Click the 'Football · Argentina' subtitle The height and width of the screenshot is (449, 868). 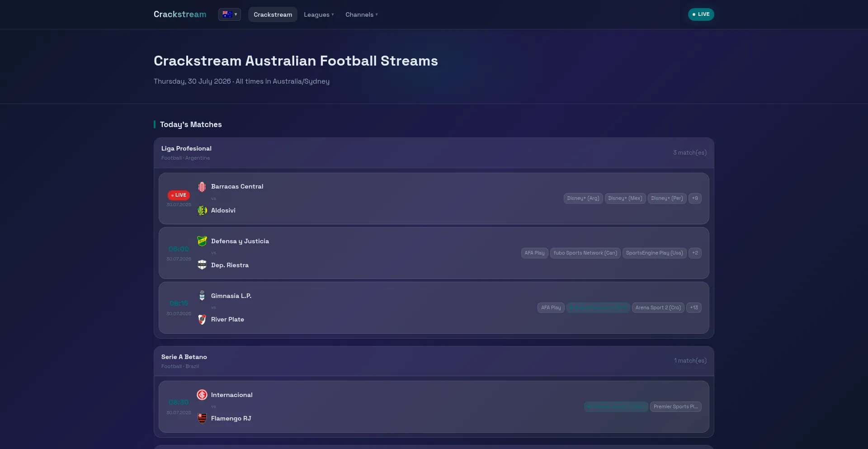coord(185,158)
